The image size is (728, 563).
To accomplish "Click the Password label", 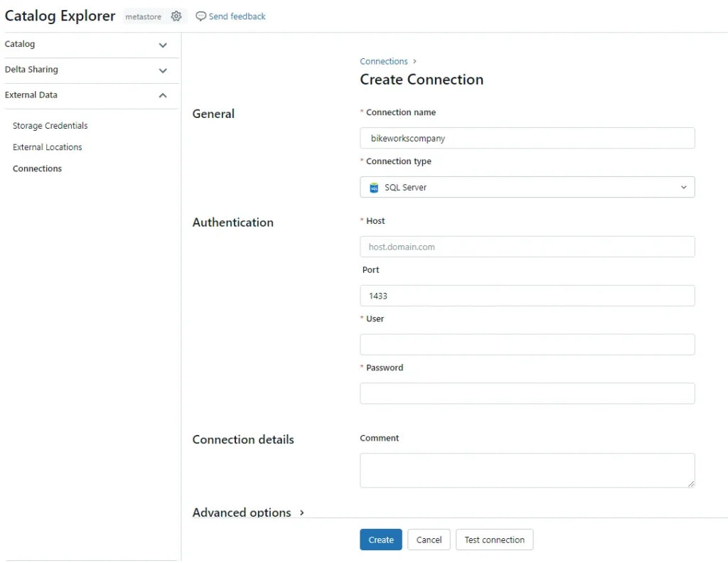I will click(x=385, y=368).
